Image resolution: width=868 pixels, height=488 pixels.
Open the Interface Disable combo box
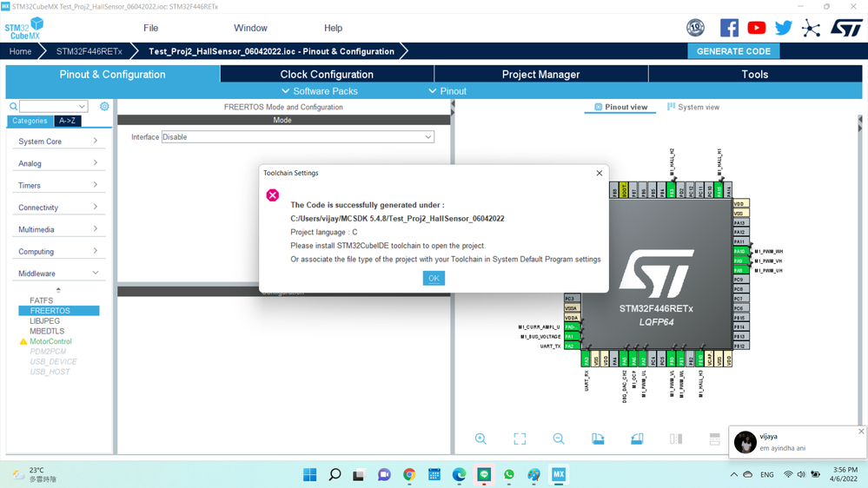coord(298,136)
